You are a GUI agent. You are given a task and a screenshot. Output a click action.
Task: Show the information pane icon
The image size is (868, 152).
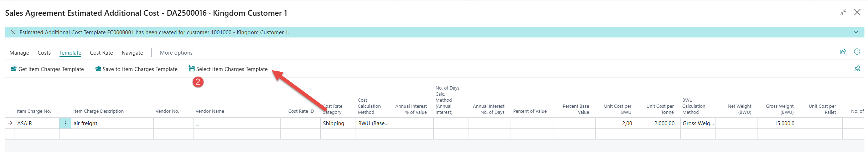tap(857, 52)
